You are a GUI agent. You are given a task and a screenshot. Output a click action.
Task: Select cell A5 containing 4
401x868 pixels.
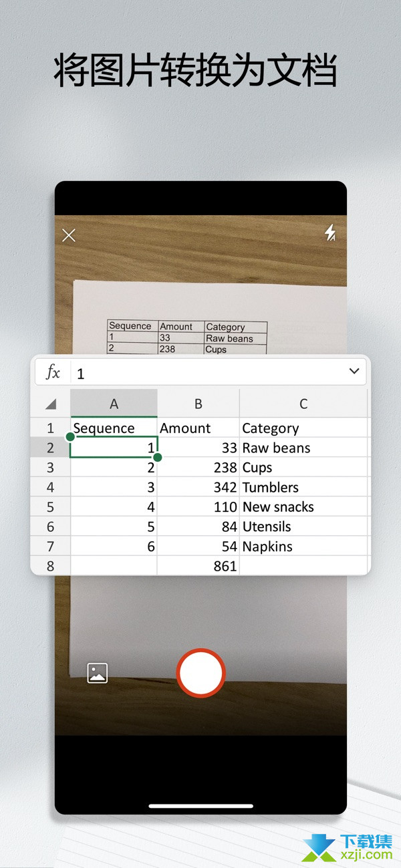pyautogui.click(x=114, y=507)
